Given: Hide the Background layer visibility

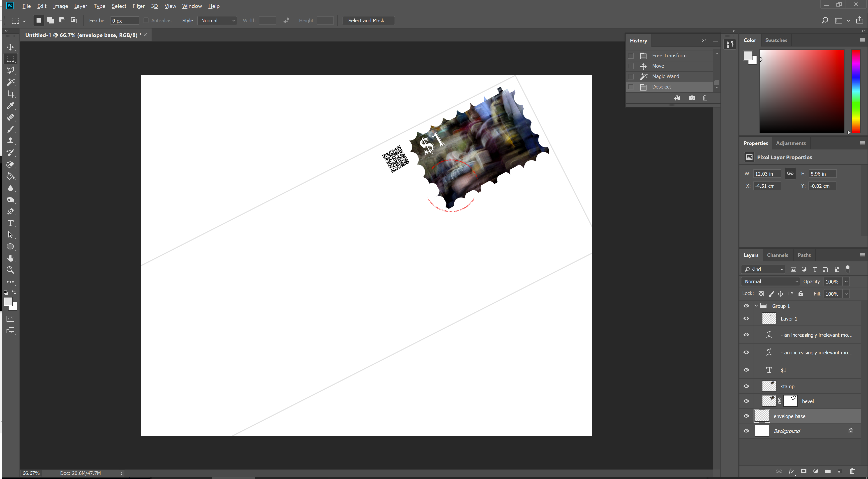Looking at the screenshot, I should click(x=746, y=431).
